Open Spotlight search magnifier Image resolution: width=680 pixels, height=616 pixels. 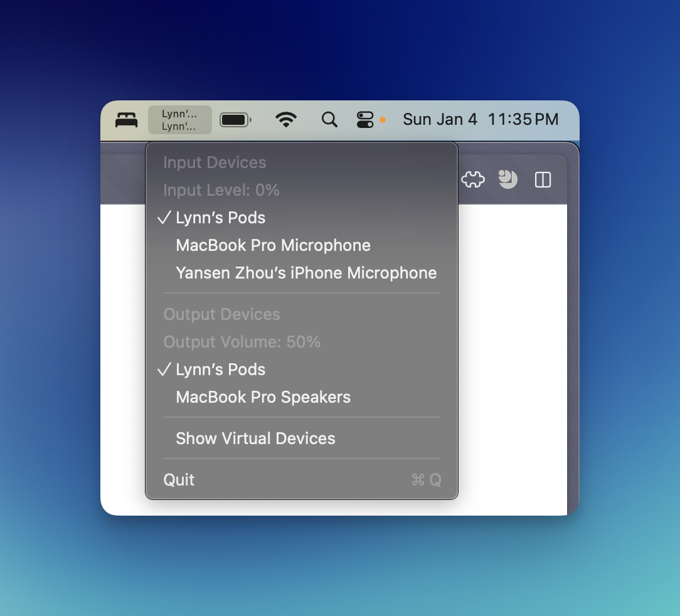pos(329,119)
